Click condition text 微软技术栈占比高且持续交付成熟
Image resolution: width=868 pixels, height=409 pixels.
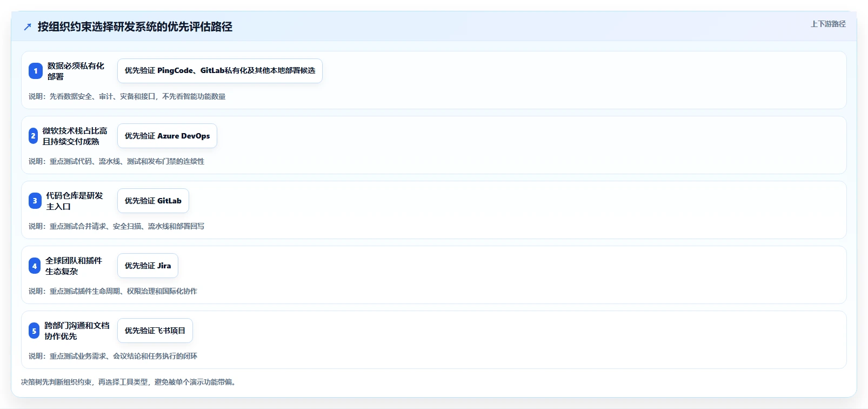[75, 136]
